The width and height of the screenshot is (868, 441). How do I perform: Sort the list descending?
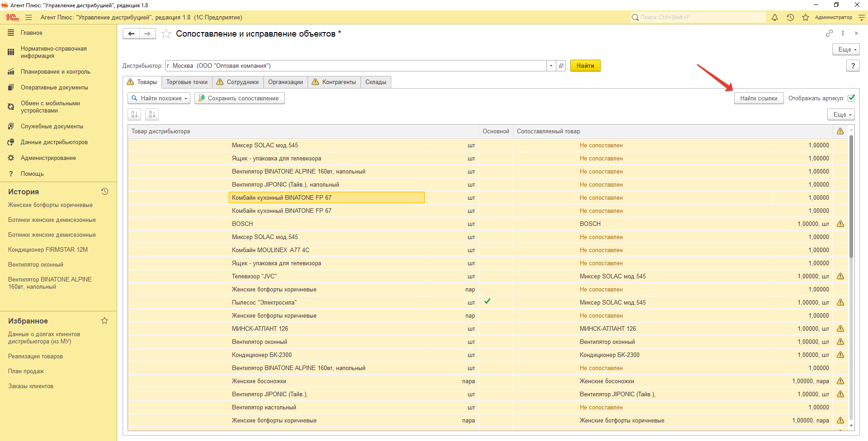pos(152,114)
